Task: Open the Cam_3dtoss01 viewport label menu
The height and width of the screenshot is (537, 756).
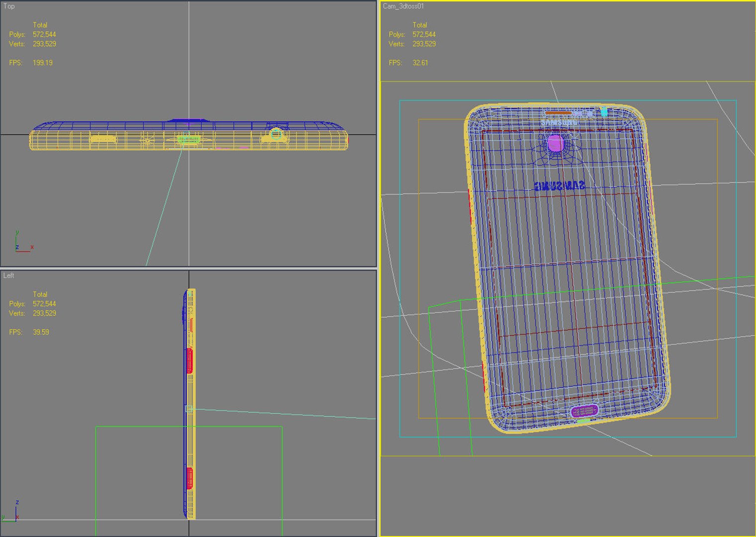Action: (x=403, y=6)
